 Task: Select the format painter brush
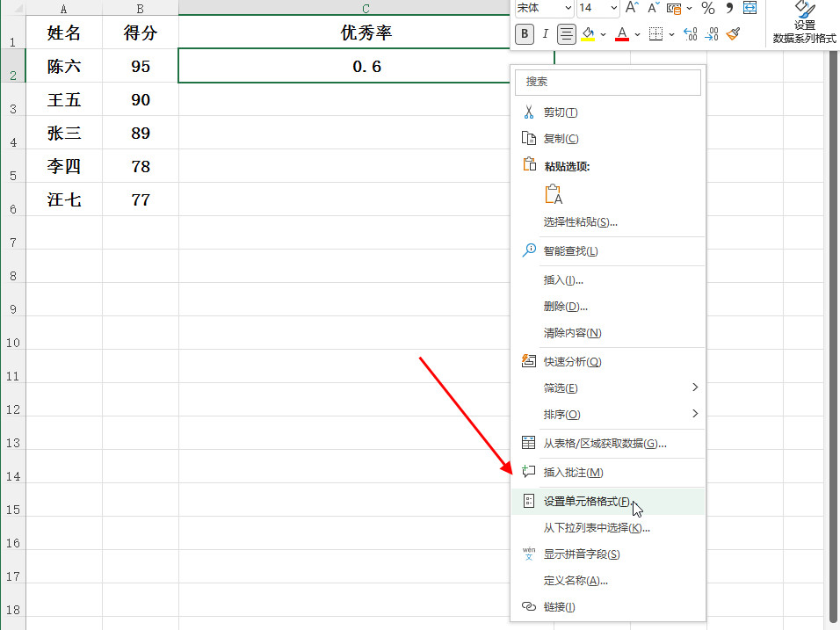(734, 34)
